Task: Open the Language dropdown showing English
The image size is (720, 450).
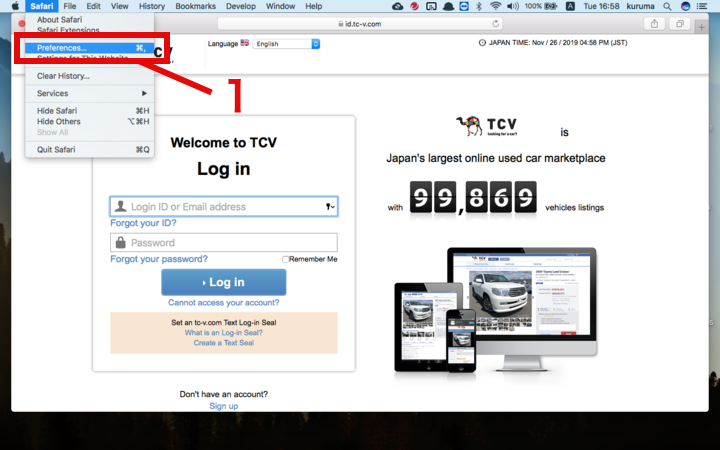Action: click(x=286, y=44)
